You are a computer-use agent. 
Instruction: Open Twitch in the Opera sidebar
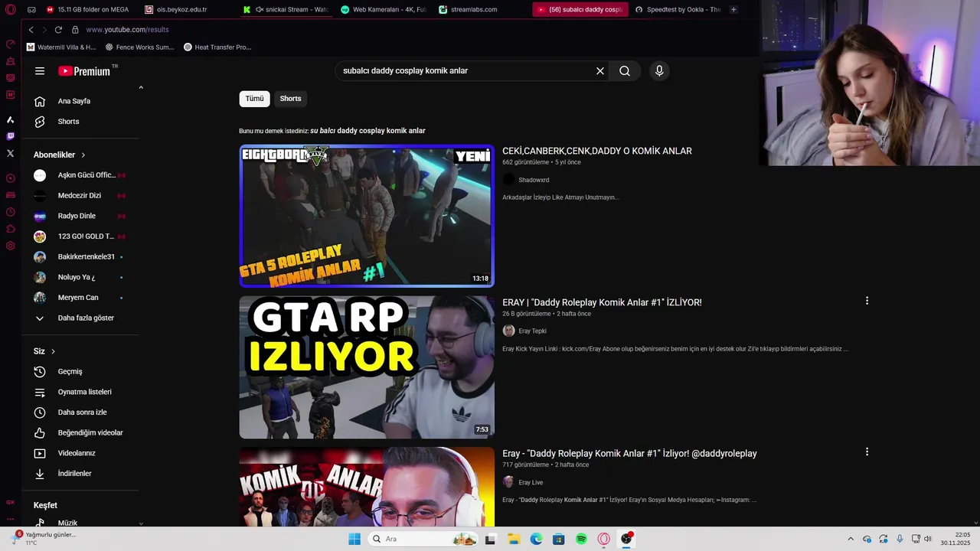click(10, 136)
